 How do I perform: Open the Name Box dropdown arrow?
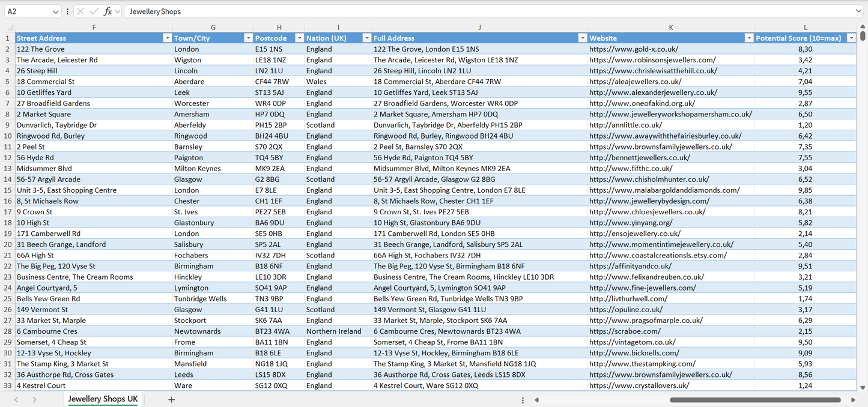coord(56,11)
